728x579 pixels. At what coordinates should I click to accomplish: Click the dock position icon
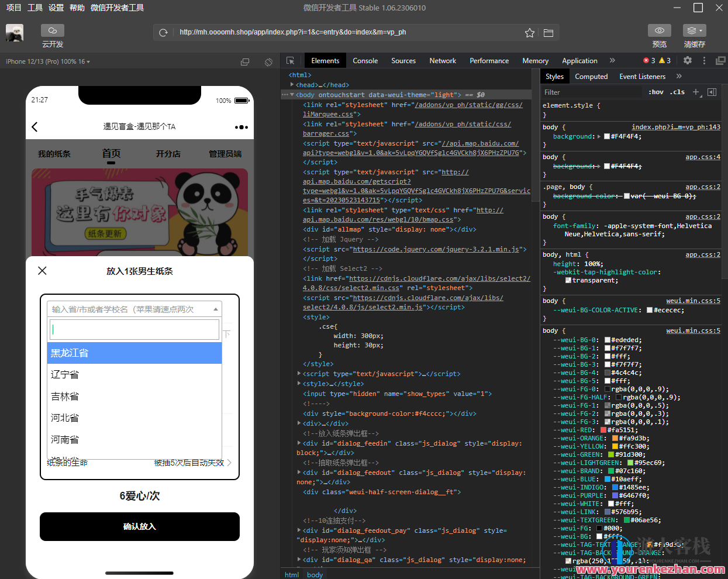720,60
